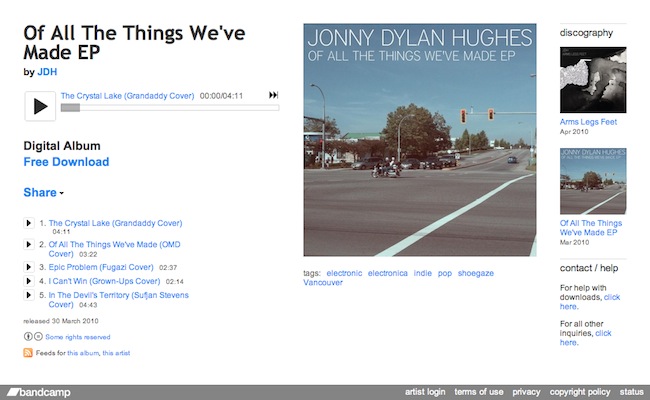Click the released 30 March 2010 text
Image resolution: width=650 pixels, height=400 pixels.
pos(61,321)
